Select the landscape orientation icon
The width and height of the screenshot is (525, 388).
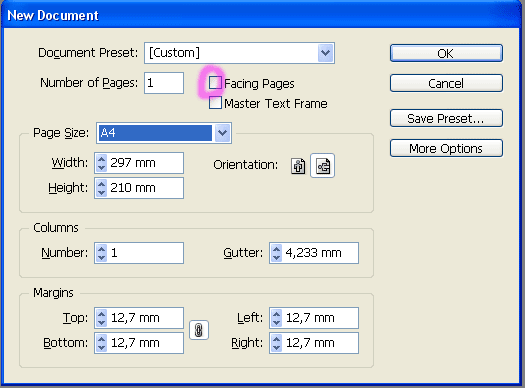click(323, 166)
